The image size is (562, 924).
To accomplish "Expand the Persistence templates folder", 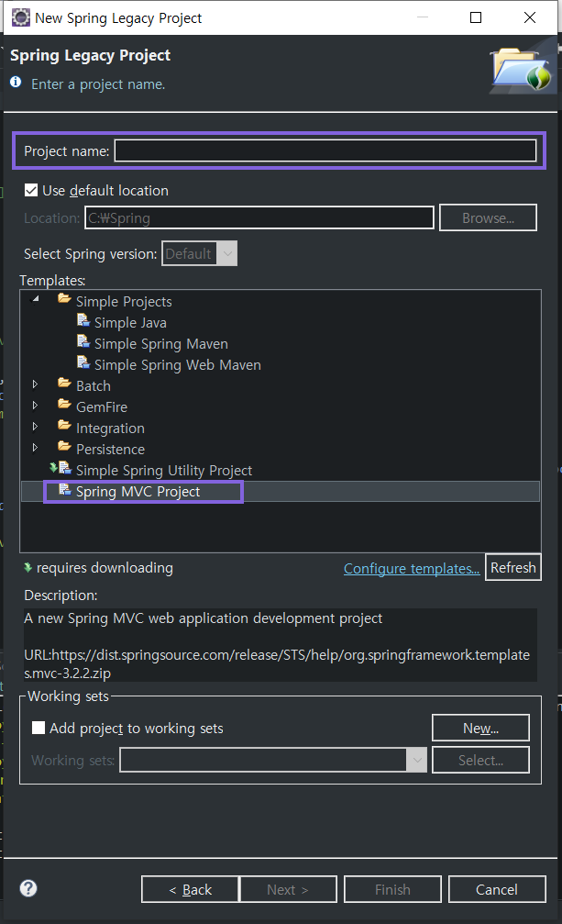I will coord(36,448).
